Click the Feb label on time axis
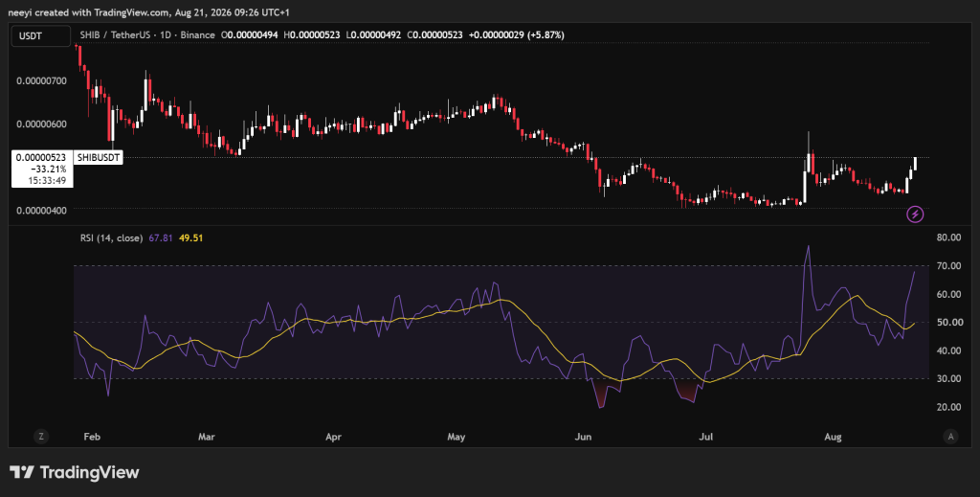The image size is (980, 497). (92, 437)
